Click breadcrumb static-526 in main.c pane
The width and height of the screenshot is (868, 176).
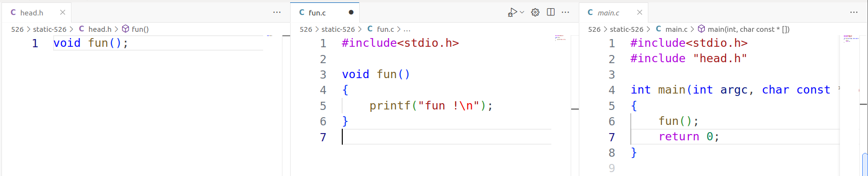[x=627, y=29]
